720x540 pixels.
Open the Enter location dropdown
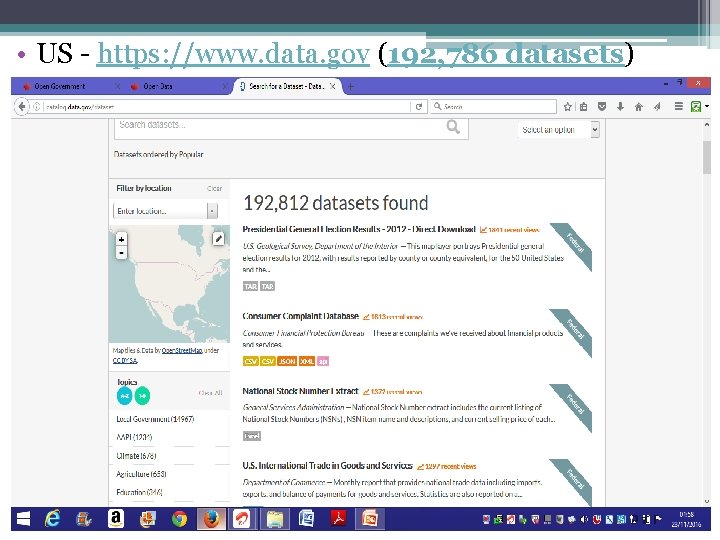pyautogui.click(x=165, y=211)
